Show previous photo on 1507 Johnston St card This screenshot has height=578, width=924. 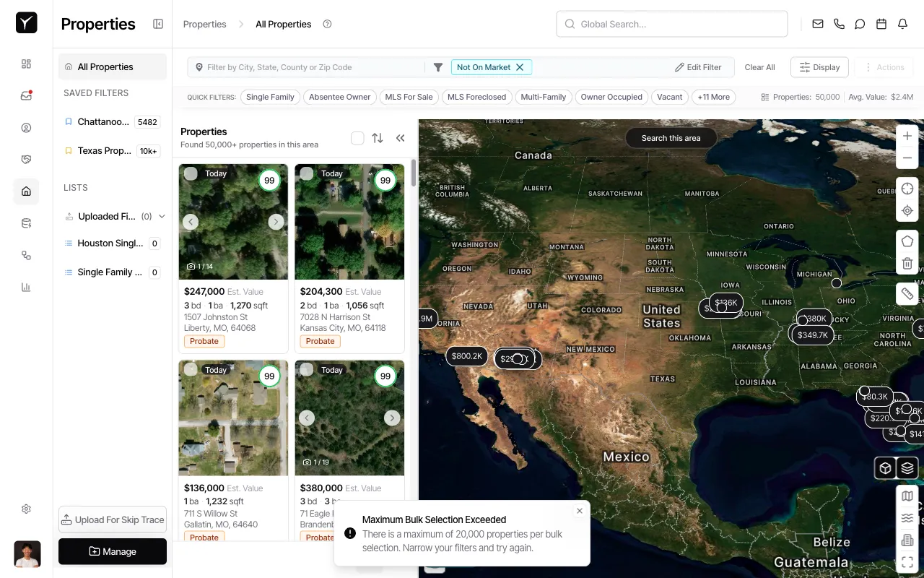coord(191,222)
